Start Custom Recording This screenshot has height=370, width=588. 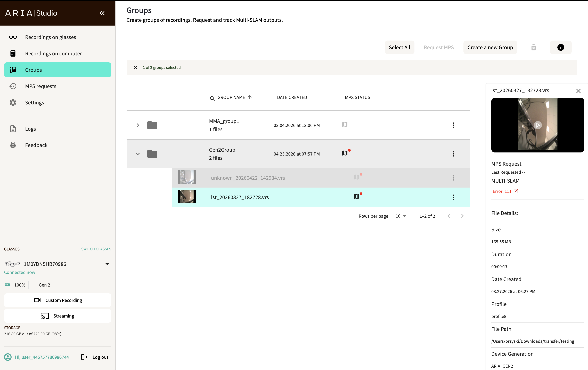58,300
